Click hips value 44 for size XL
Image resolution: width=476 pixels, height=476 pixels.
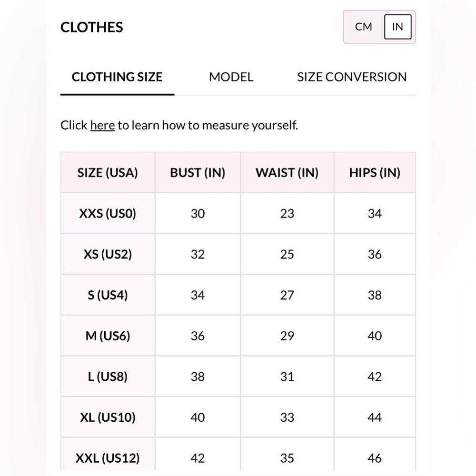click(375, 417)
